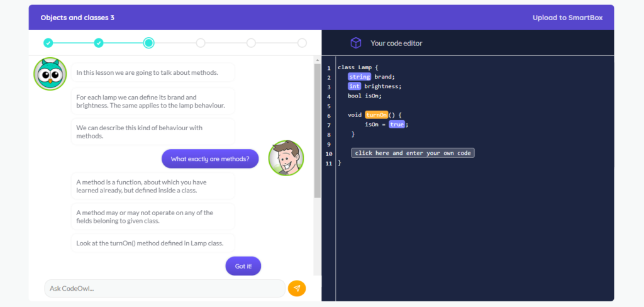Click the student user avatar
644x307 pixels.
click(286, 158)
